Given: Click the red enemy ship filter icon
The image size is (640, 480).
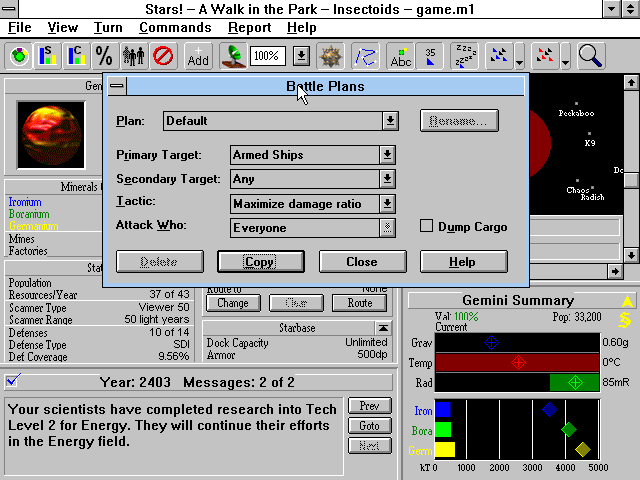Looking at the screenshot, I should coord(544,56).
